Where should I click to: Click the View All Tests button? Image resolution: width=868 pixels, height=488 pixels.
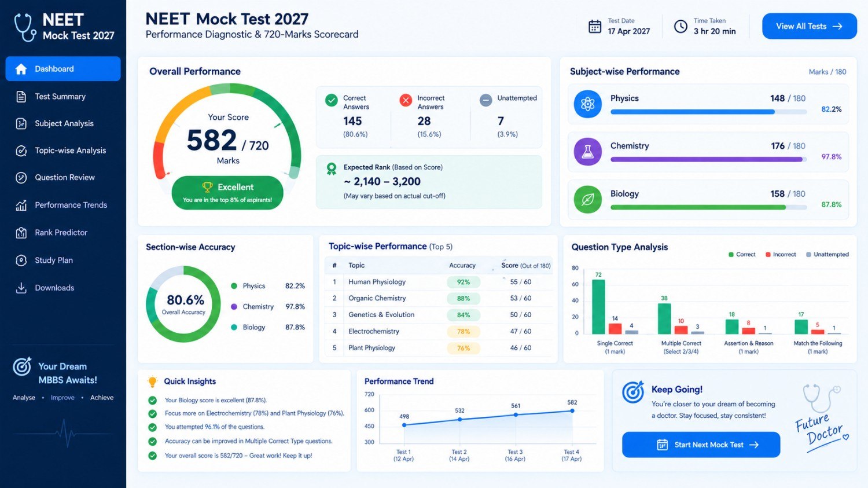[809, 26]
